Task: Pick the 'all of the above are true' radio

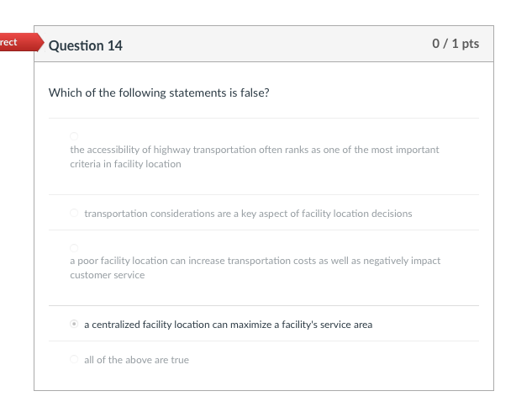Action: pyautogui.click(x=74, y=359)
